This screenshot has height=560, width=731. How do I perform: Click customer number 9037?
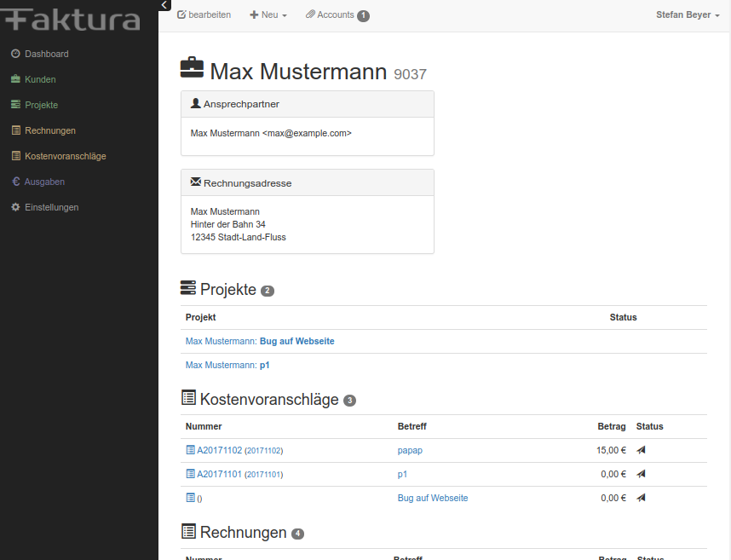click(411, 74)
